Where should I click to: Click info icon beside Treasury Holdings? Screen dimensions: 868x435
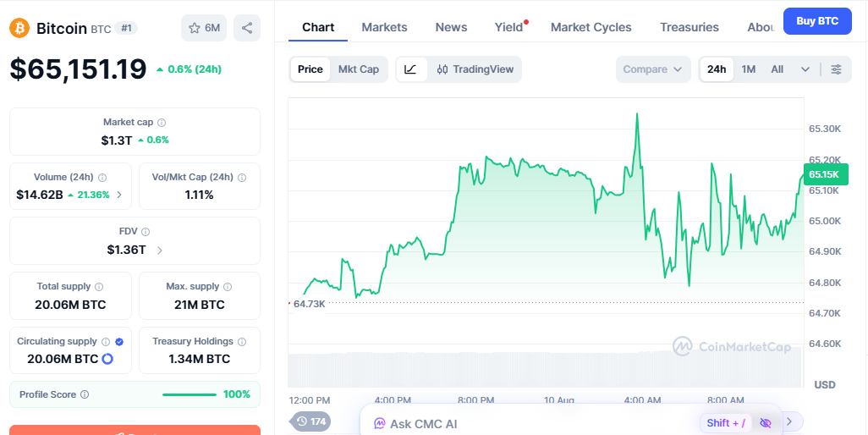click(x=242, y=341)
